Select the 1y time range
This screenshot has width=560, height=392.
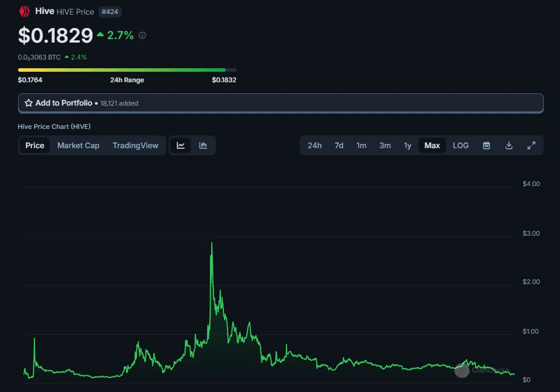tap(408, 145)
